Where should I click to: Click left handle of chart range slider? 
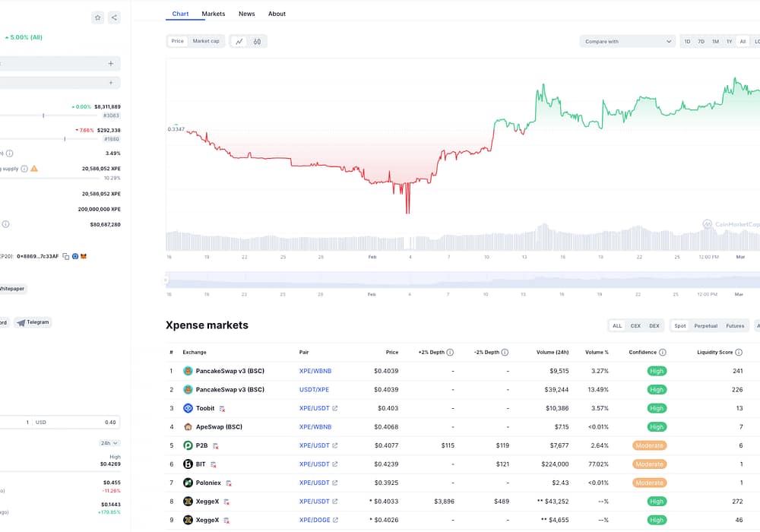point(166,280)
